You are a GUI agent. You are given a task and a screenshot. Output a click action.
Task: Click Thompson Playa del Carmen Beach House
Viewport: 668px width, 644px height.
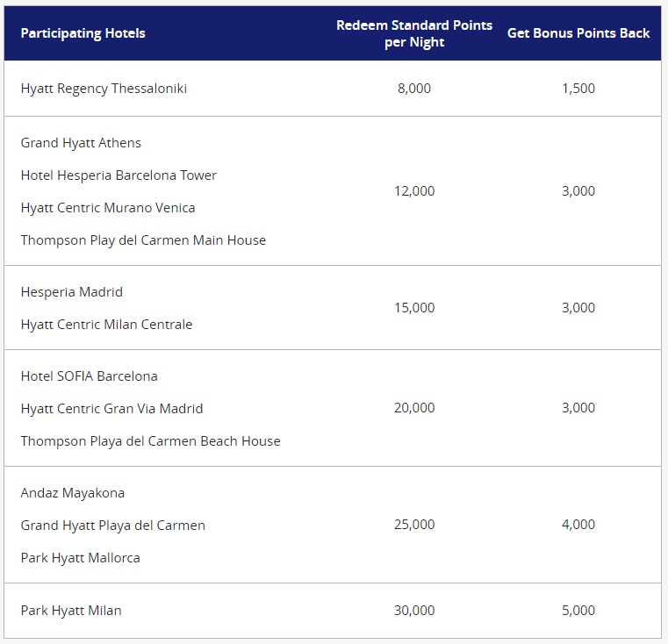150,441
